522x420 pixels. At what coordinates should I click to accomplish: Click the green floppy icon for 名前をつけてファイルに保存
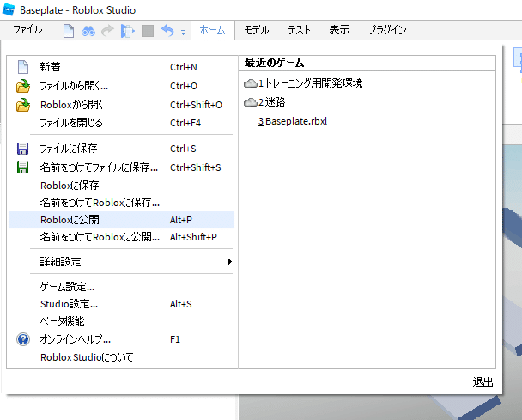click(x=22, y=167)
